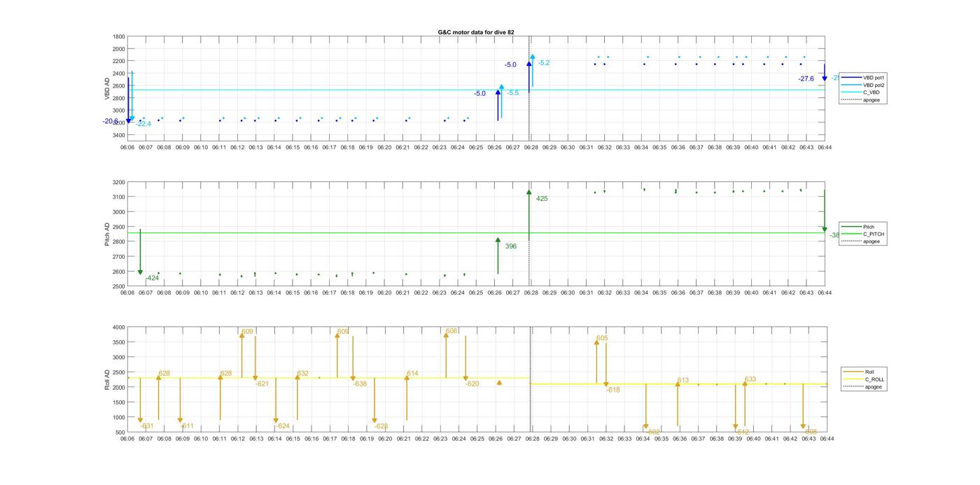This screenshot has width=980, height=485.
Task: Click the "608" roll data label
Action: point(451,331)
